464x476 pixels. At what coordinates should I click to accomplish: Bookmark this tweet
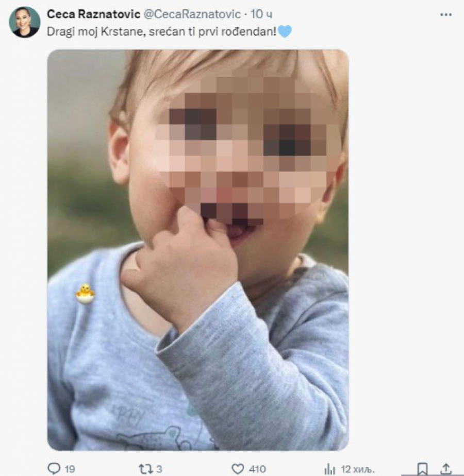click(x=422, y=468)
